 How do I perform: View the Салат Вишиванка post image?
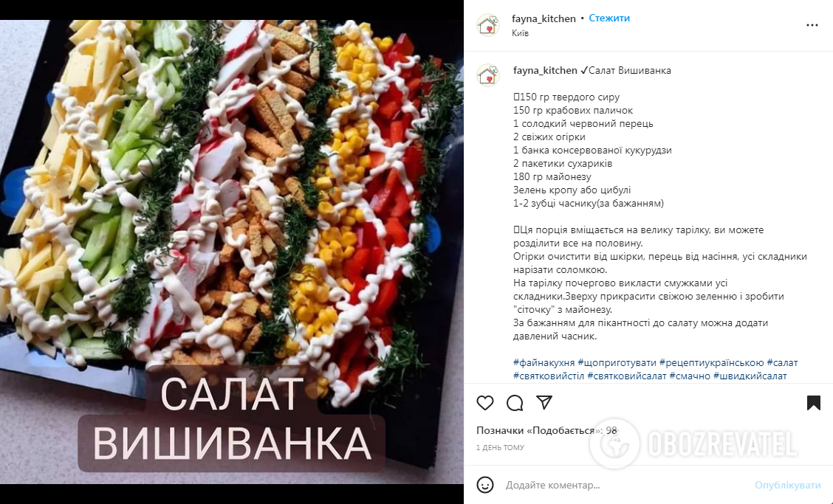pyautogui.click(x=232, y=252)
